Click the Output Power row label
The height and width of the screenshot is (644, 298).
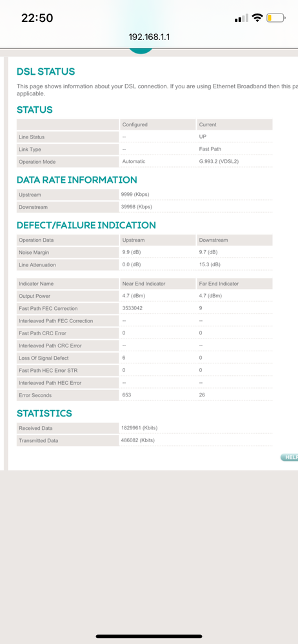click(68, 296)
